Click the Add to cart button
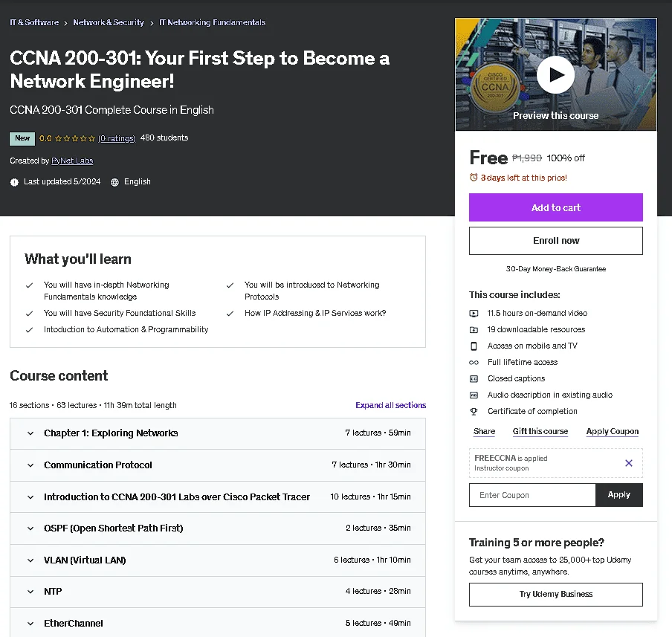672x637 pixels. (x=555, y=207)
